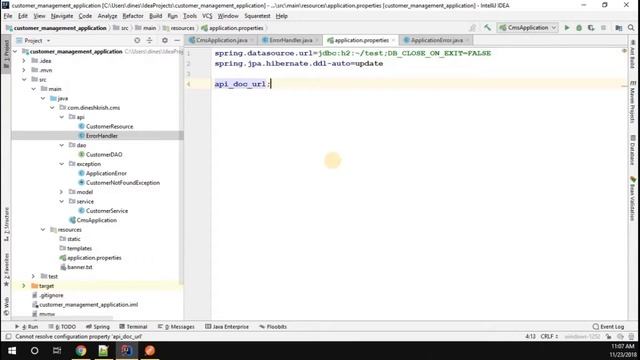Viewport: 640px width, 360px height.
Task: Open Search Everywhere magnifier icon
Action: (631, 28)
